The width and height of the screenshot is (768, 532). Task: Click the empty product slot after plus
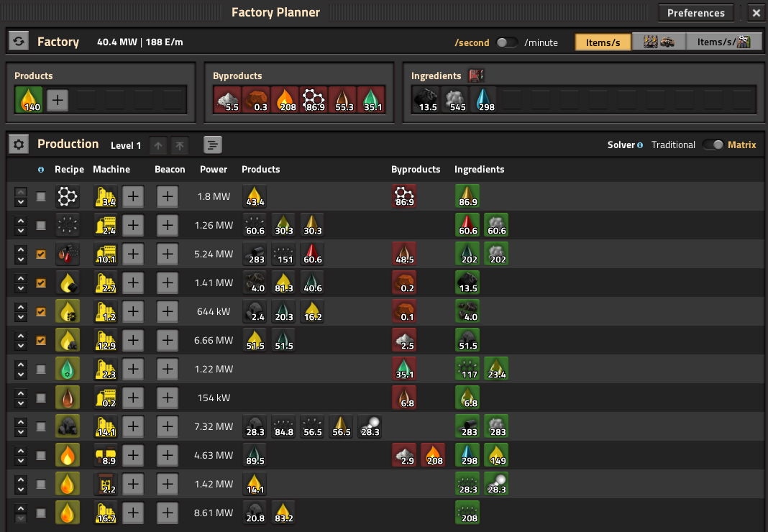[86, 100]
